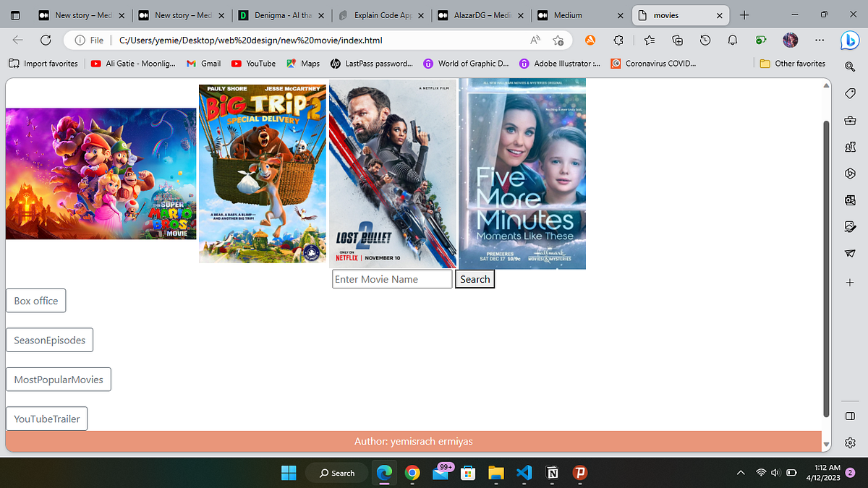
Task: Open the Notifications bell
Action: (x=732, y=41)
